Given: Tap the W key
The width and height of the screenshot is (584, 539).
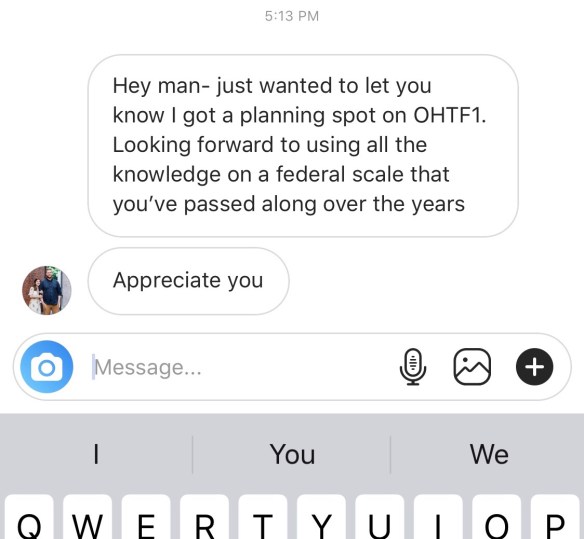Looking at the screenshot, I should (88, 517).
